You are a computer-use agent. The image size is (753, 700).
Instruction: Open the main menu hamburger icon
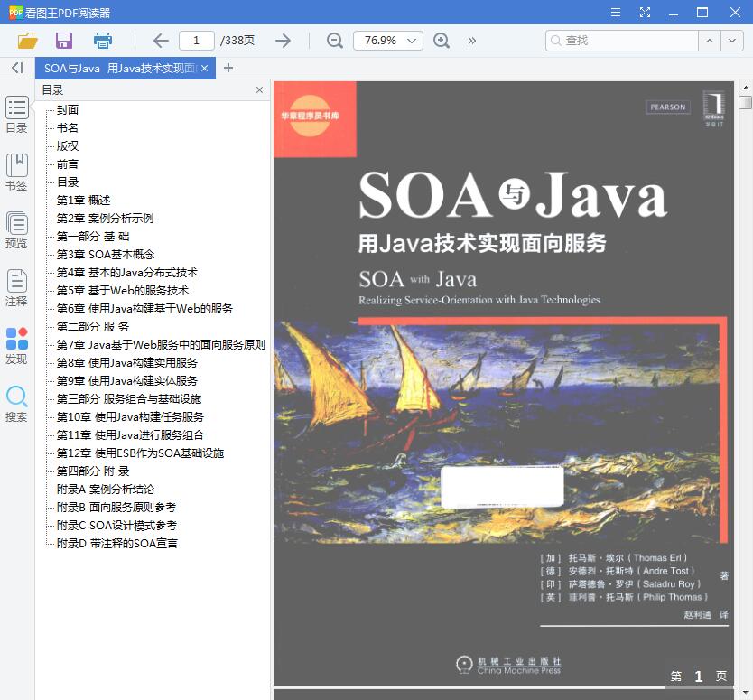coord(616,13)
